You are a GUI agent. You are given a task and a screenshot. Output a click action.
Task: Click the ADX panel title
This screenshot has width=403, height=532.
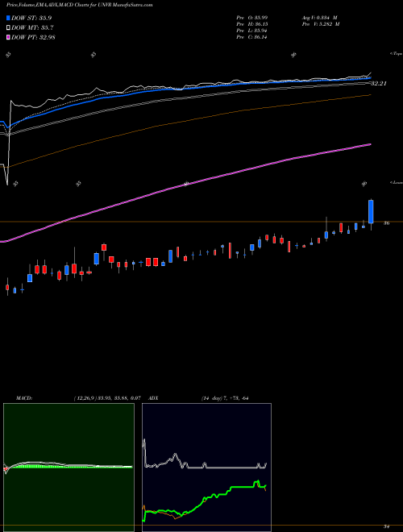(x=153, y=398)
